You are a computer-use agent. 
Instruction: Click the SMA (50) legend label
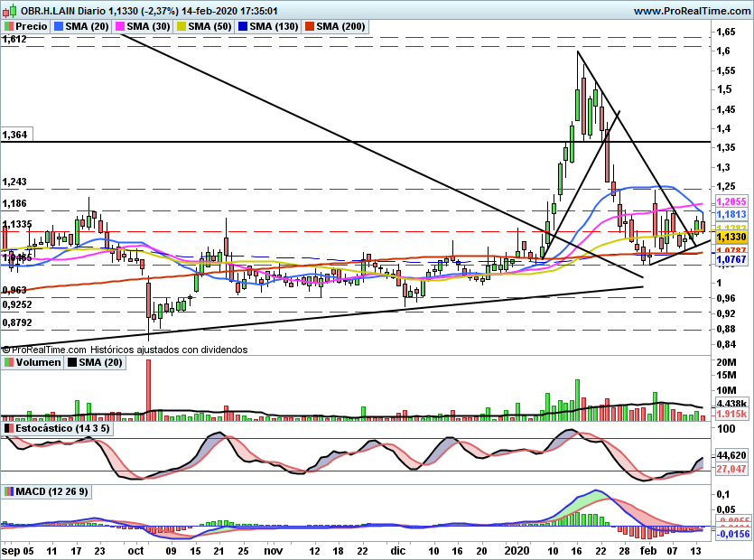(x=209, y=26)
